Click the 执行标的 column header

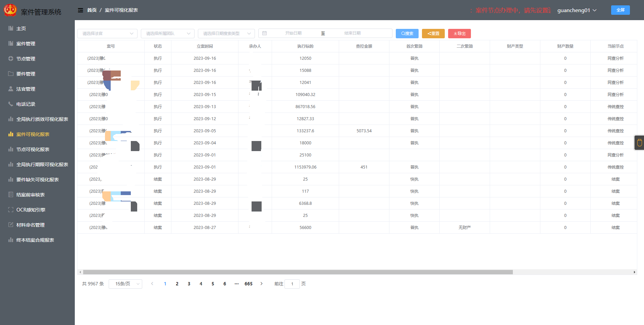tap(305, 46)
